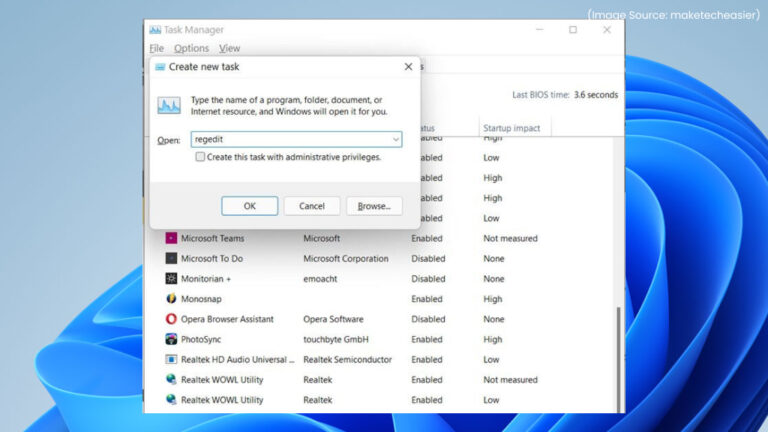This screenshot has height=432, width=768.
Task: Click the Task Manager title bar icon
Action: 155,30
